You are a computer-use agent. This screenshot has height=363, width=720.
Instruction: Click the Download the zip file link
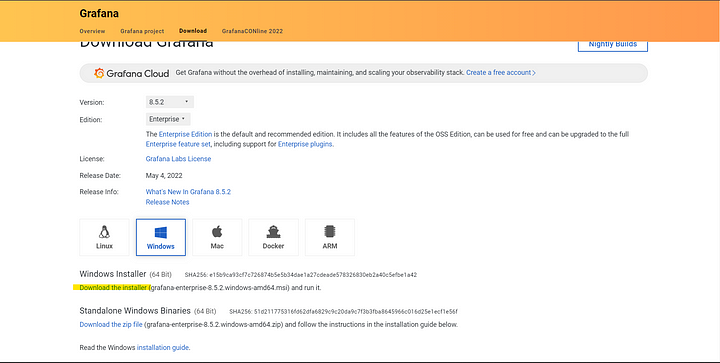click(x=111, y=324)
